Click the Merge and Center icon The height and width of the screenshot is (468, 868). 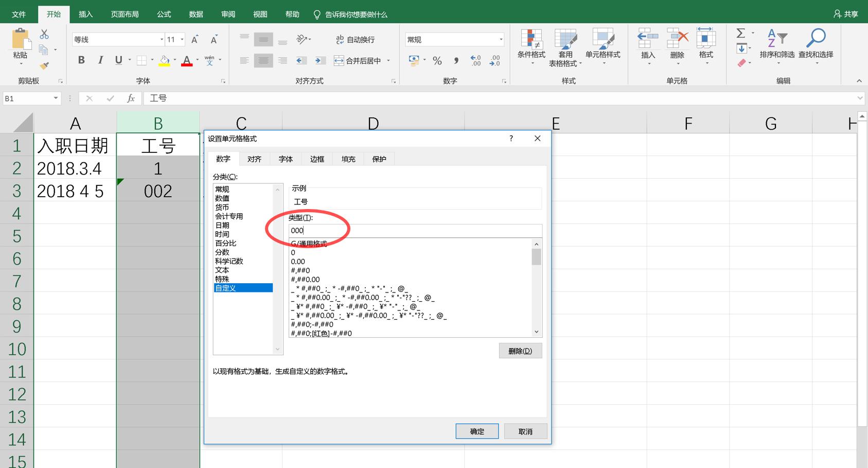click(339, 60)
